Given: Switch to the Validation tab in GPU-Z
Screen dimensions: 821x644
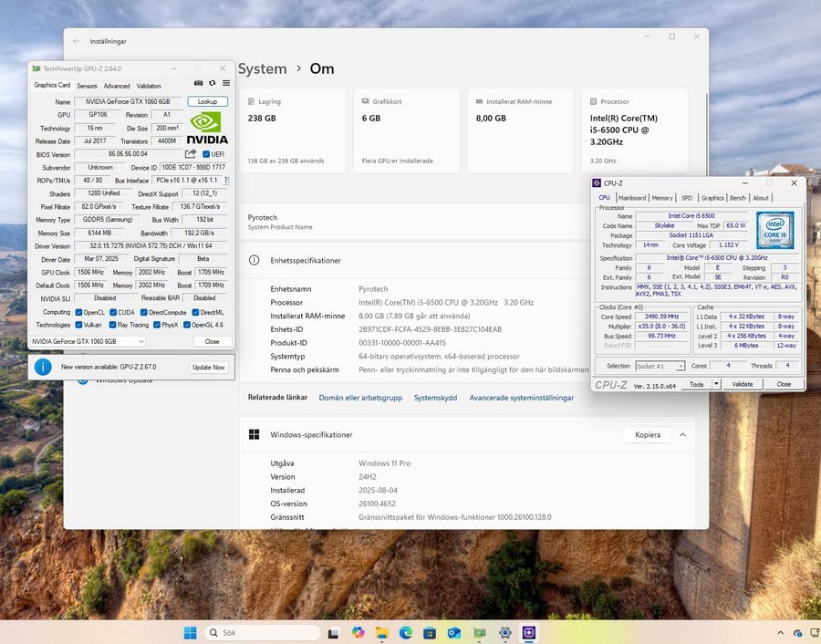Looking at the screenshot, I should point(149,86).
